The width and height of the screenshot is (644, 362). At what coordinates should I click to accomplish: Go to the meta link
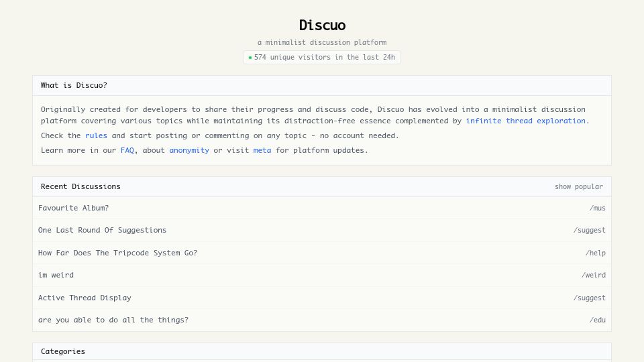tap(262, 150)
